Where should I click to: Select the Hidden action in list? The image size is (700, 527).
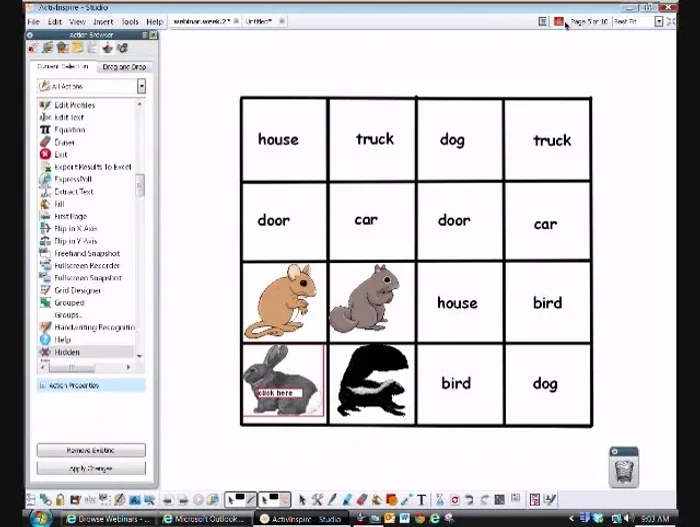86,352
